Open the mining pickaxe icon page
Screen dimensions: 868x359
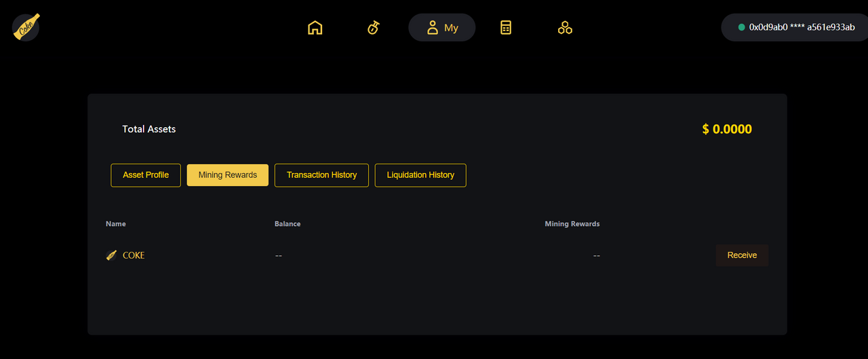(x=373, y=28)
